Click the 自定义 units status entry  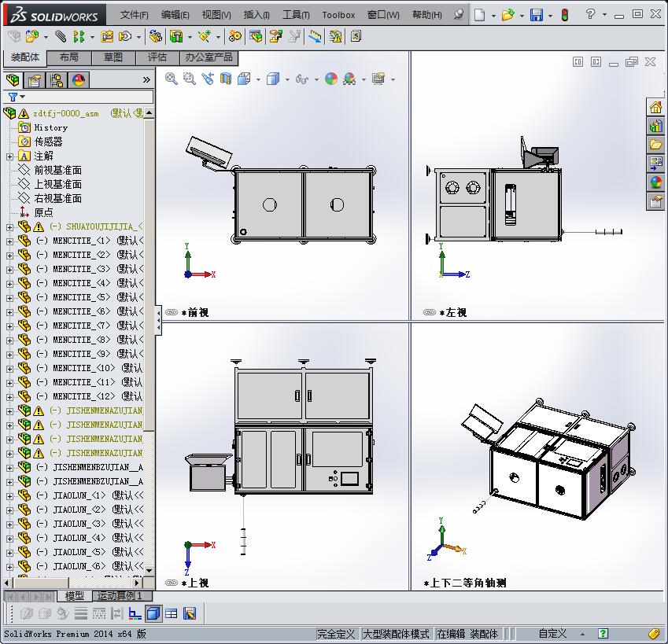click(x=552, y=634)
